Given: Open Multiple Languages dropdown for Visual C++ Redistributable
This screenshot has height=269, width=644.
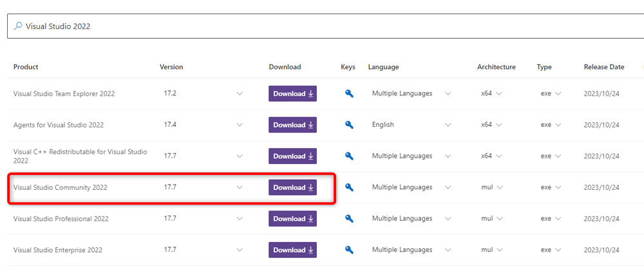Looking at the screenshot, I should [448, 156].
